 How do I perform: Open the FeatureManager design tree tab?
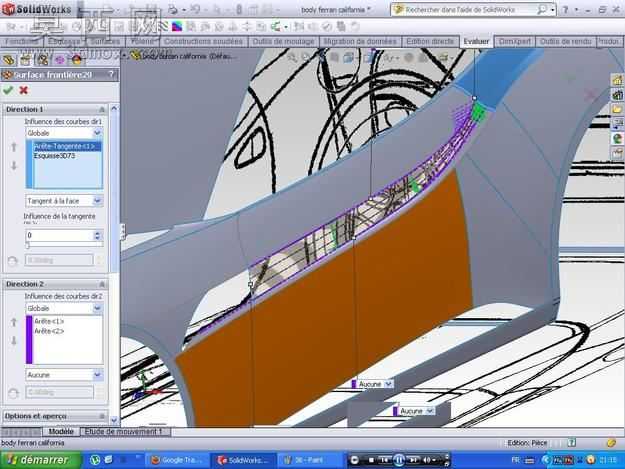[8, 60]
